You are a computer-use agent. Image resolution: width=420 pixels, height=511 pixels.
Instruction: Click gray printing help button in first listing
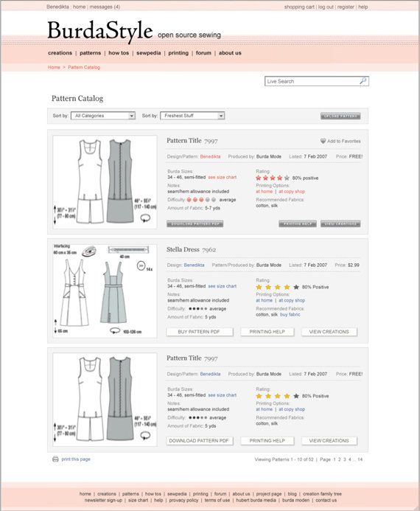(298, 224)
